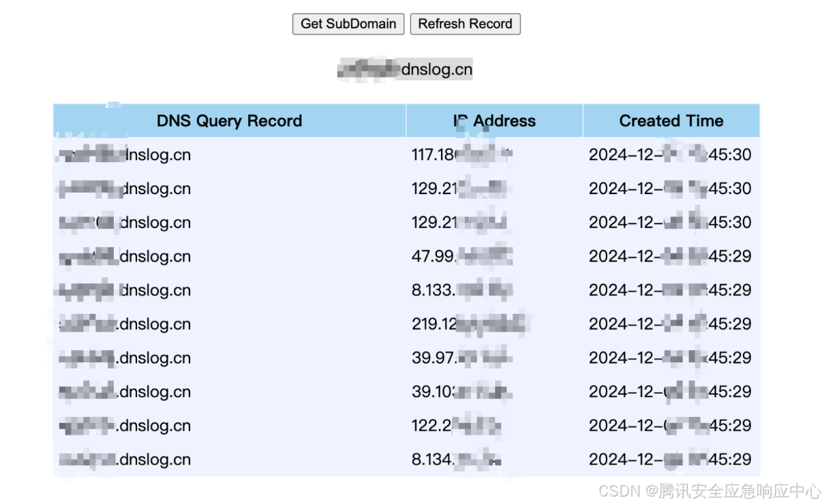The image size is (824, 504).
Task: Select the IP address starting with 39.10
Action: (461, 392)
